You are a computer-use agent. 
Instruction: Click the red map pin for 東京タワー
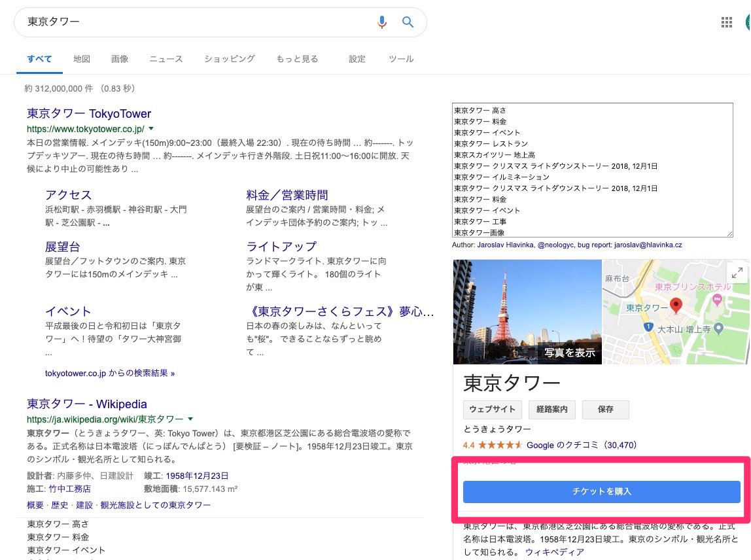(676, 305)
